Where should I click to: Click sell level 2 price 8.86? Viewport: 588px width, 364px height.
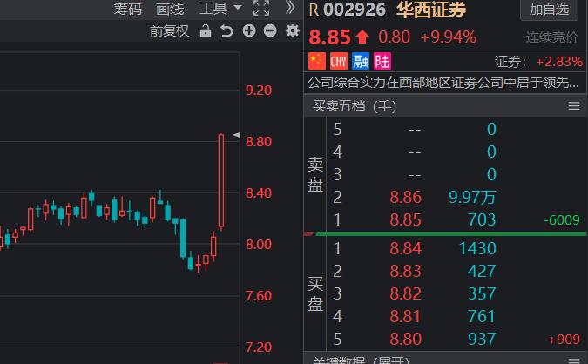406,197
